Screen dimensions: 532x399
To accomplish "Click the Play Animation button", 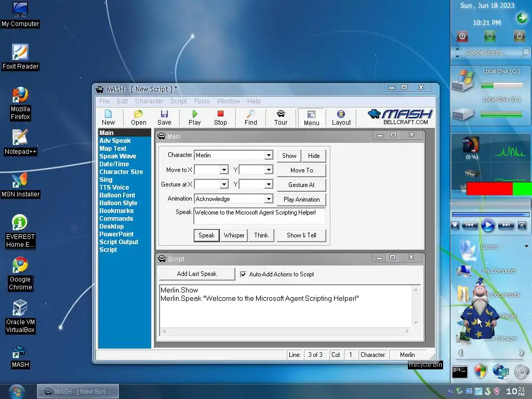I will pos(302,199).
